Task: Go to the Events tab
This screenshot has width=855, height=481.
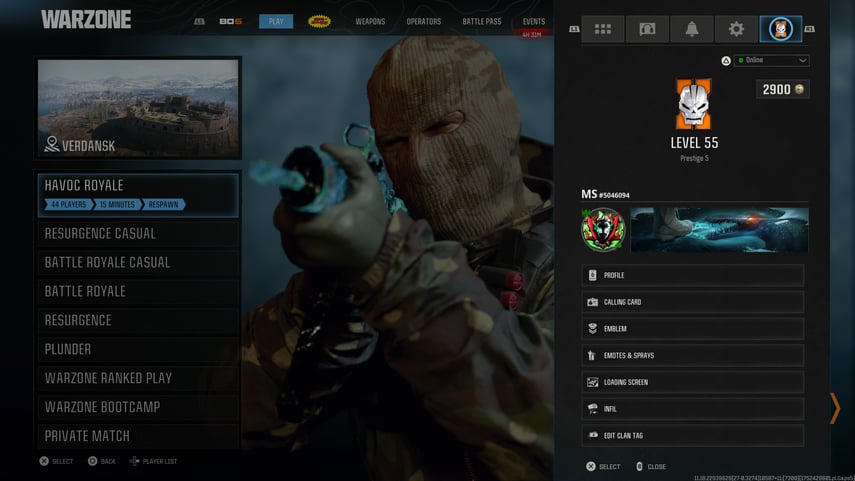Action: [x=534, y=21]
